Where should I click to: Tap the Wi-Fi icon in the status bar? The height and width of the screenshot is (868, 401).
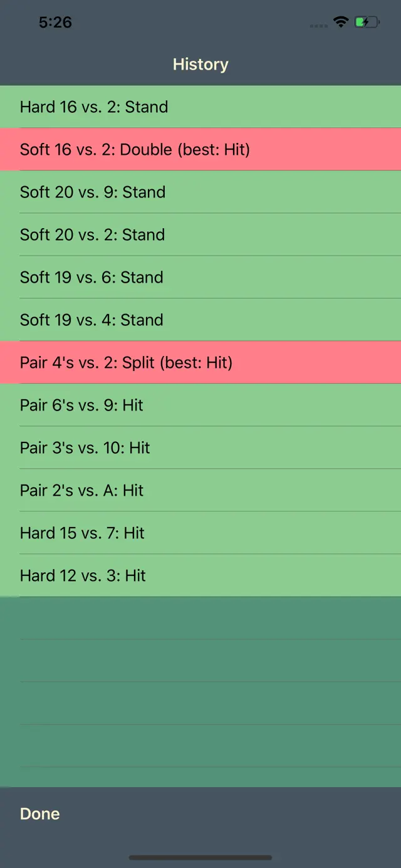(x=340, y=22)
